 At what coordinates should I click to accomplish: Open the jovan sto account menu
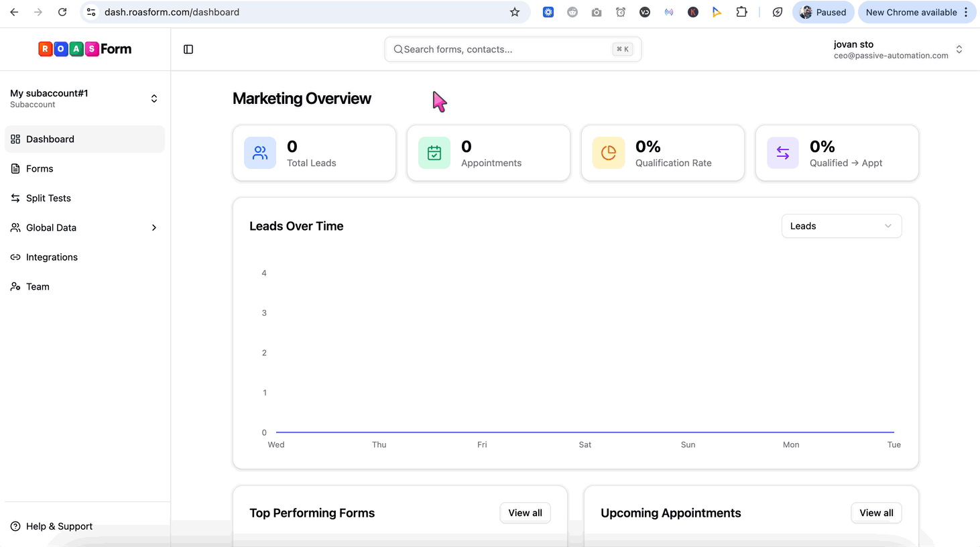coord(898,50)
